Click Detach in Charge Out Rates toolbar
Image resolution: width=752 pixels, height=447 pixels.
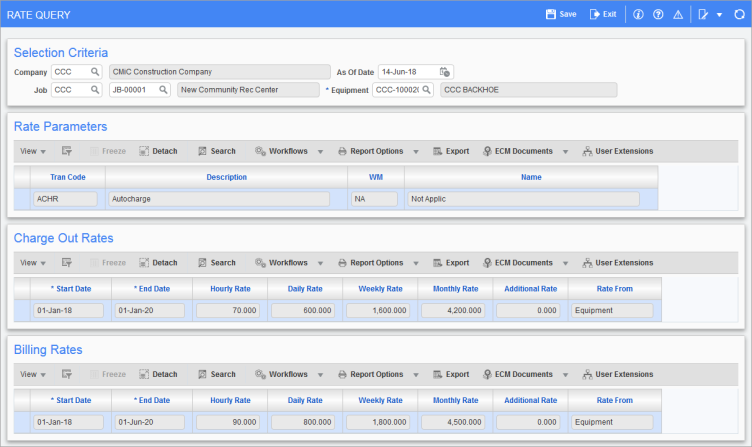click(x=158, y=263)
